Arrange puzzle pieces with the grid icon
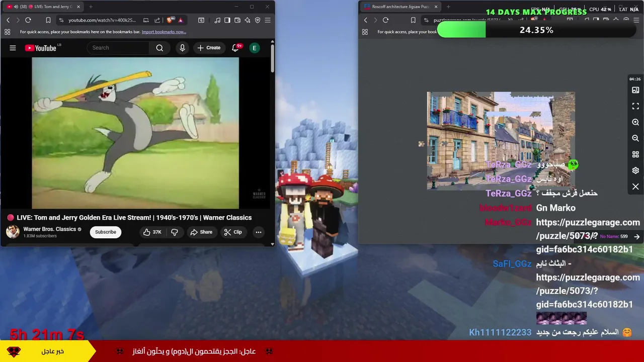The image size is (644, 362). 635,154
